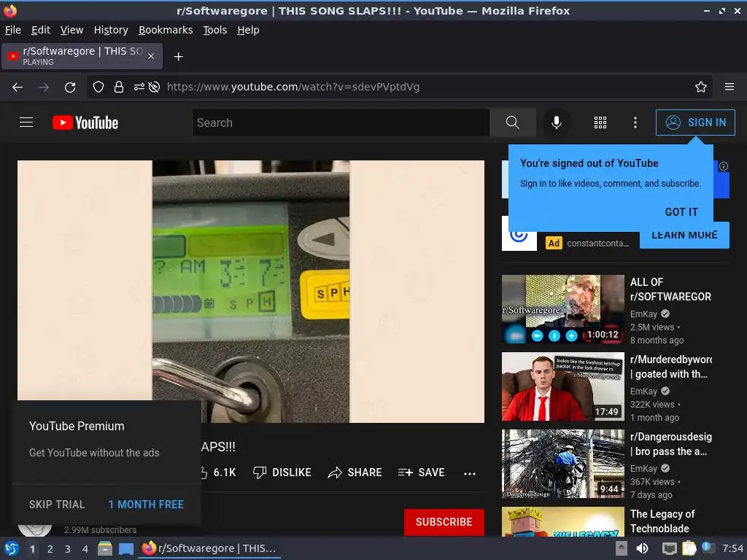Open the site permissions icon

[x=139, y=87]
